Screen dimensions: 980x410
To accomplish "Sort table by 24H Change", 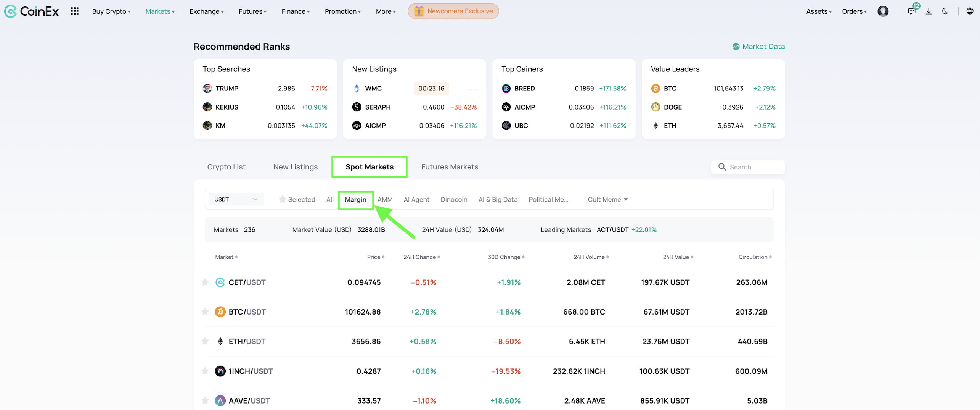I will pos(422,257).
